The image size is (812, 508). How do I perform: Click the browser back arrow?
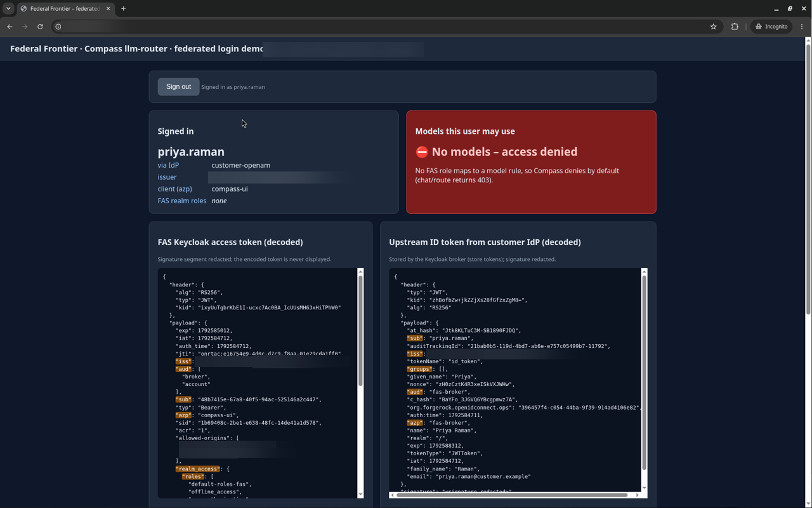pos(10,27)
